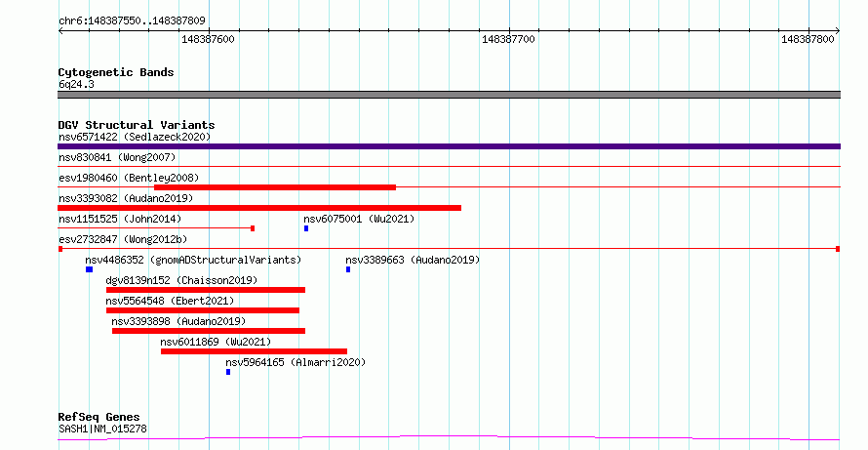Select the red nsv5564548 variant bar
This screenshot has width=868, height=450.
(x=203, y=310)
